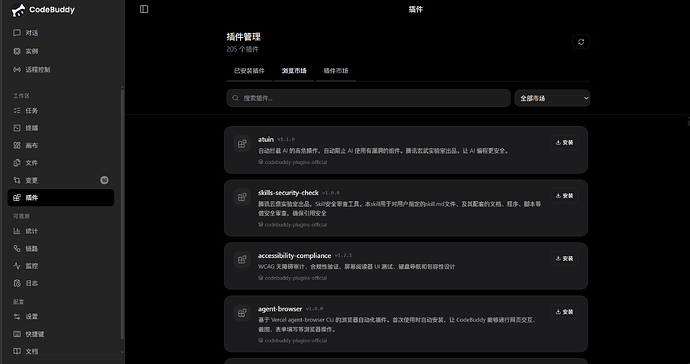
Task: Install the atuin plugin
Action: tap(564, 143)
